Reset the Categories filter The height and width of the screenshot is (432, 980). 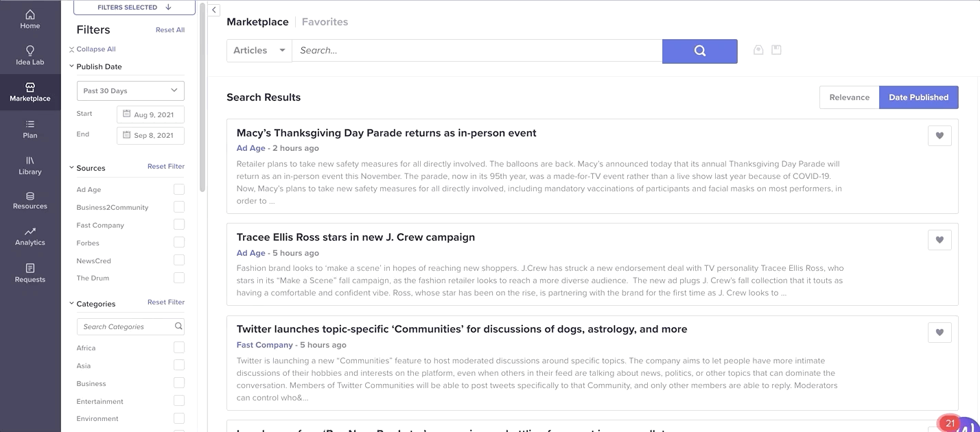pyautogui.click(x=166, y=302)
